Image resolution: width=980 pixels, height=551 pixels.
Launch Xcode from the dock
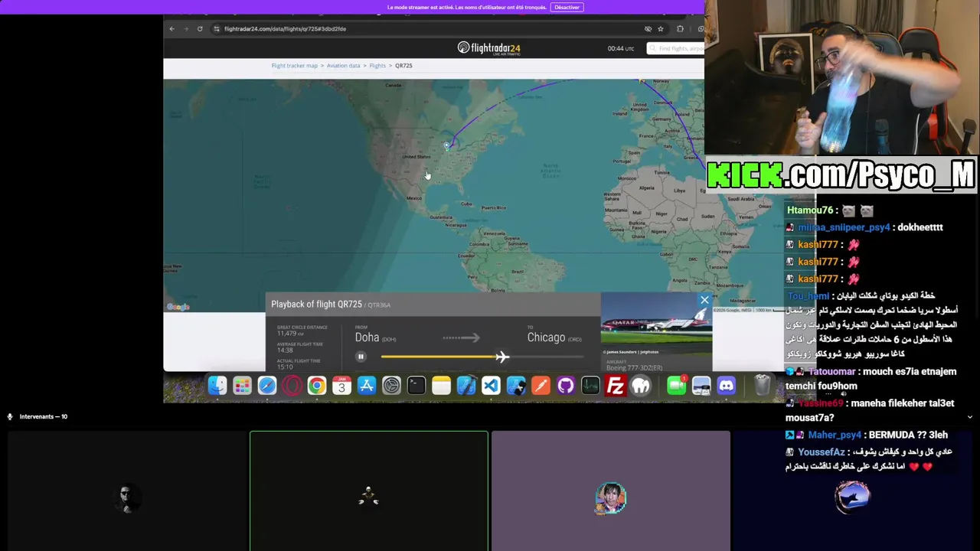[466, 386]
